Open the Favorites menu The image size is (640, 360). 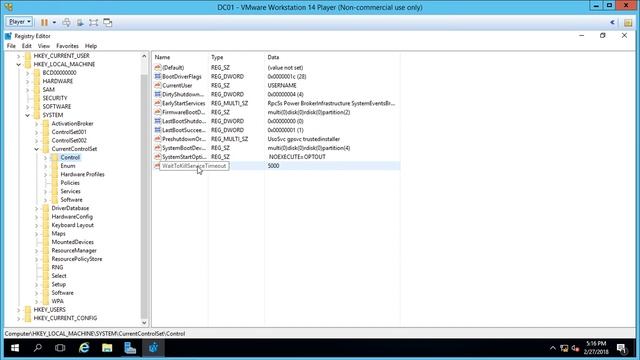[67, 46]
